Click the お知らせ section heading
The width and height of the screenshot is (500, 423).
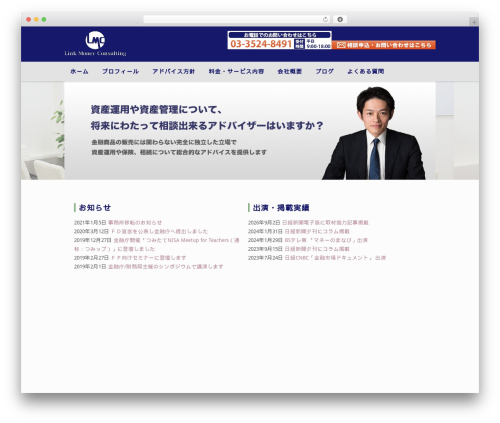pyautogui.click(x=95, y=208)
